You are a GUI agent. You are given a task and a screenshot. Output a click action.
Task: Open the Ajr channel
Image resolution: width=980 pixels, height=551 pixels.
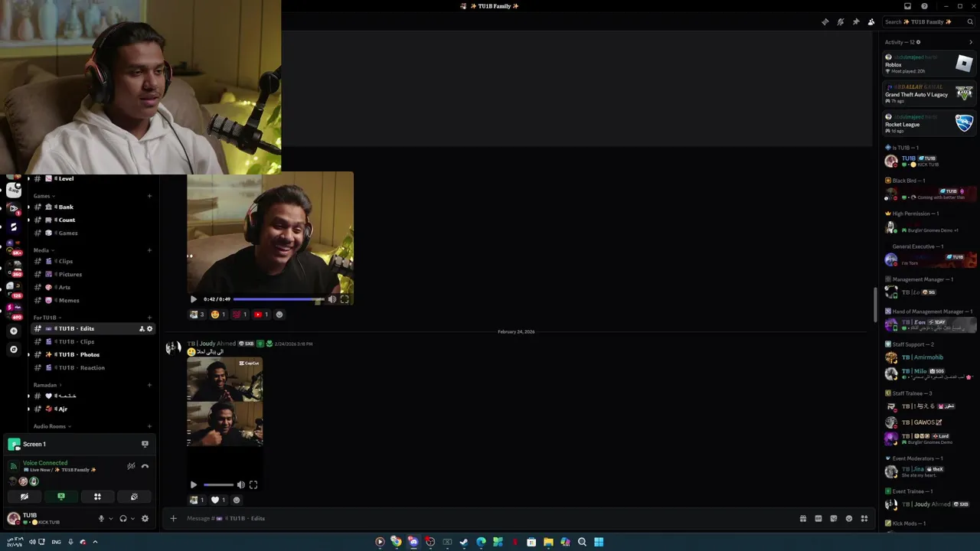click(x=92, y=409)
